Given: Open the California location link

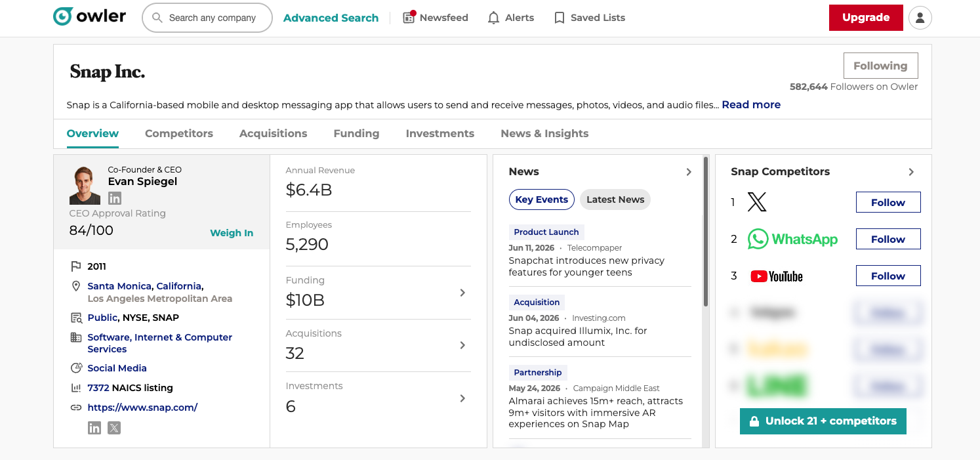Looking at the screenshot, I should point(179,286).
